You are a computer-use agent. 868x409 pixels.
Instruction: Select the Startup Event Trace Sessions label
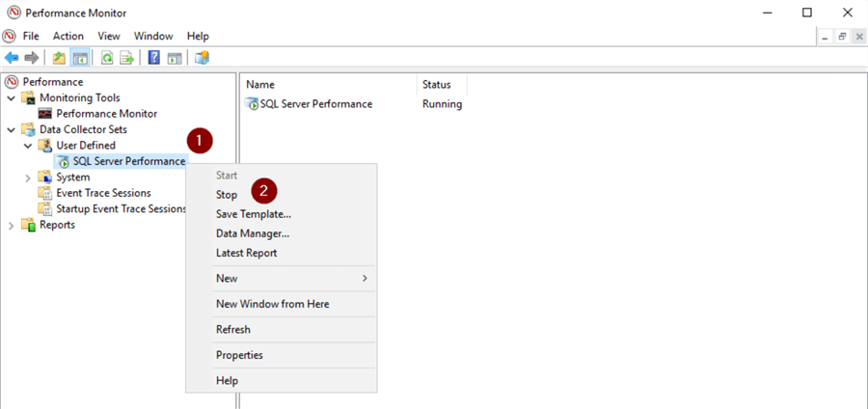coord(122,209)
